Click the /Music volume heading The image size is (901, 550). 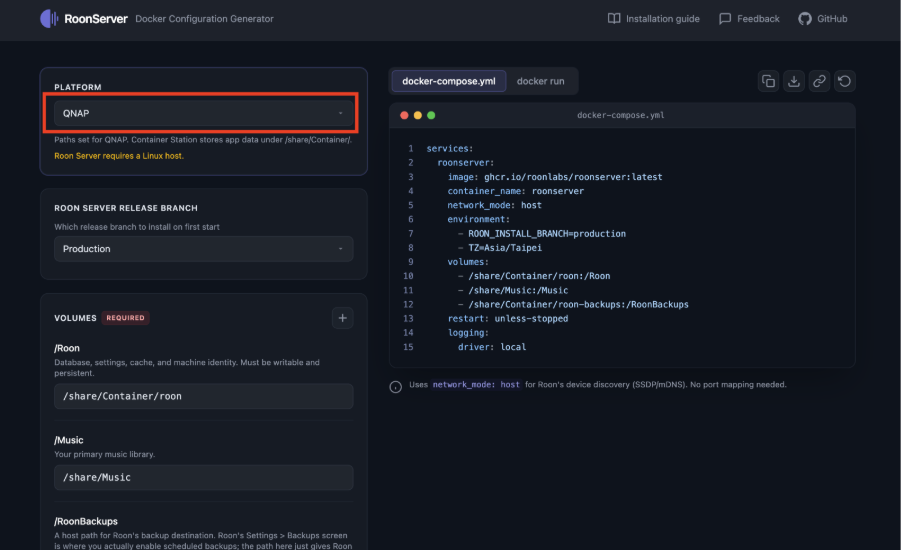pyautogui.click(x=68, y=440)
